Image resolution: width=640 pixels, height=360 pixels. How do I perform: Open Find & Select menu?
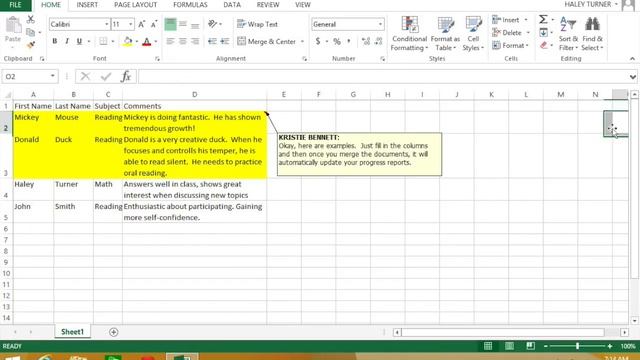tap(592, 34)
